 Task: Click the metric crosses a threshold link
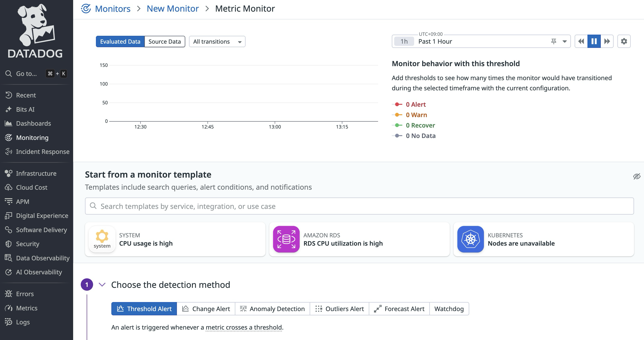[243, 327]
